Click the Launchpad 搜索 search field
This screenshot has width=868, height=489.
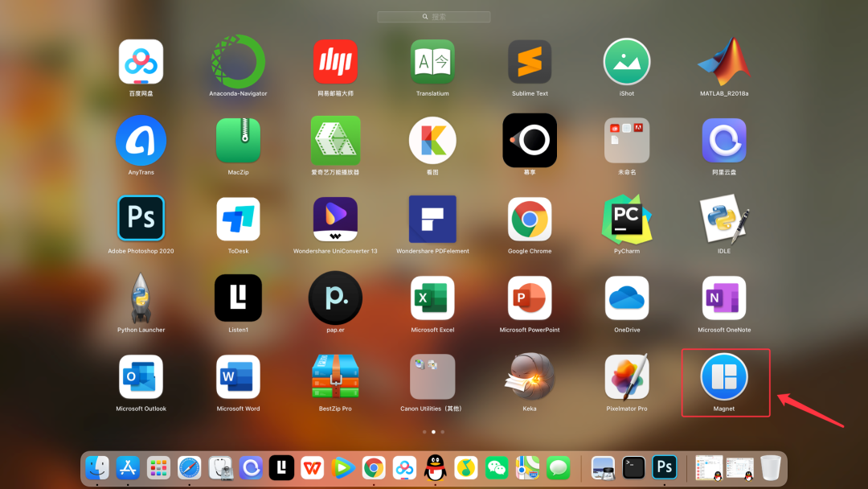pos(433,17)
